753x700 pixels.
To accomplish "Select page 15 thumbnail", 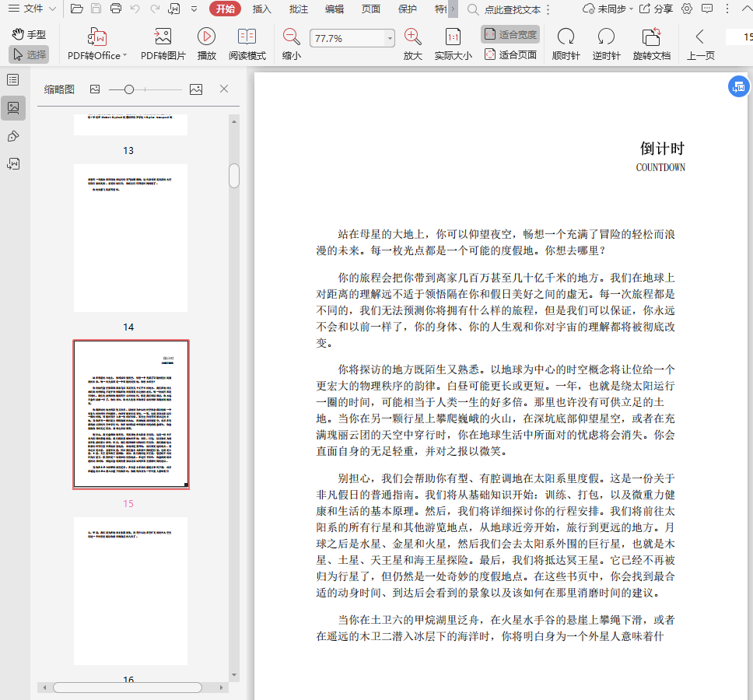I will coord(131,415).
